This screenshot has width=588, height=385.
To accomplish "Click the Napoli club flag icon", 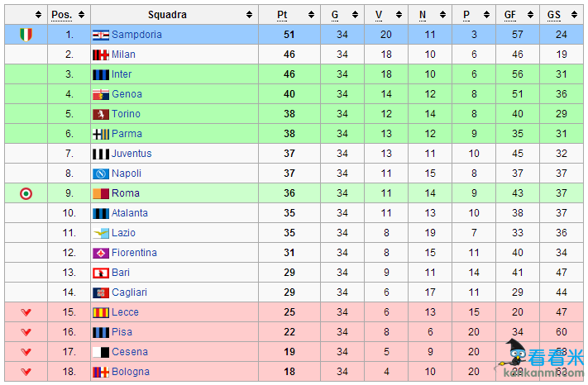I will (x=100, y=173).
